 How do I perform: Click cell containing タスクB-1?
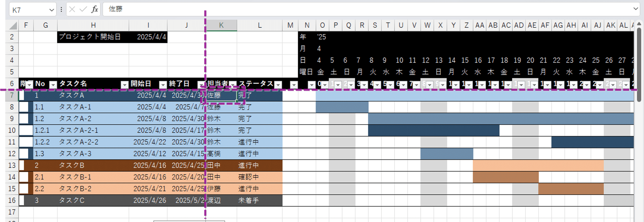point(75,177)
